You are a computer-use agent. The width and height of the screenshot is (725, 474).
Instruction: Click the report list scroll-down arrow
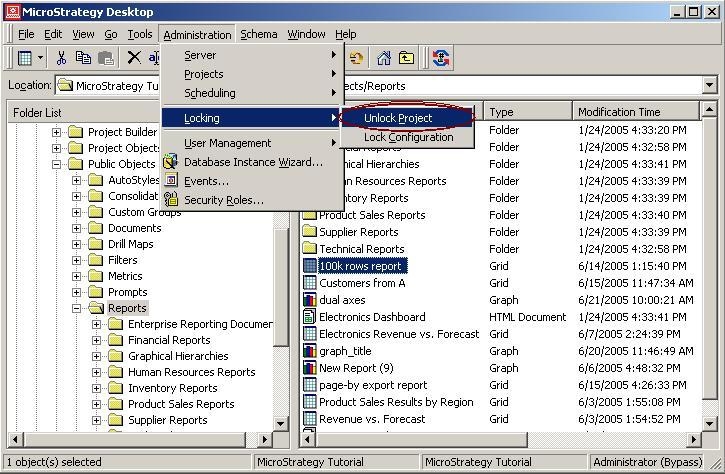point(709,423)
